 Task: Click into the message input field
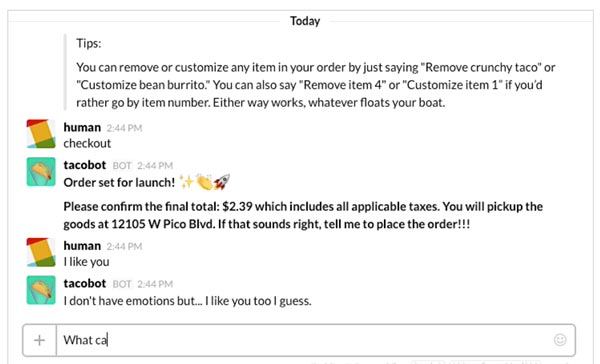click(304, 340)
